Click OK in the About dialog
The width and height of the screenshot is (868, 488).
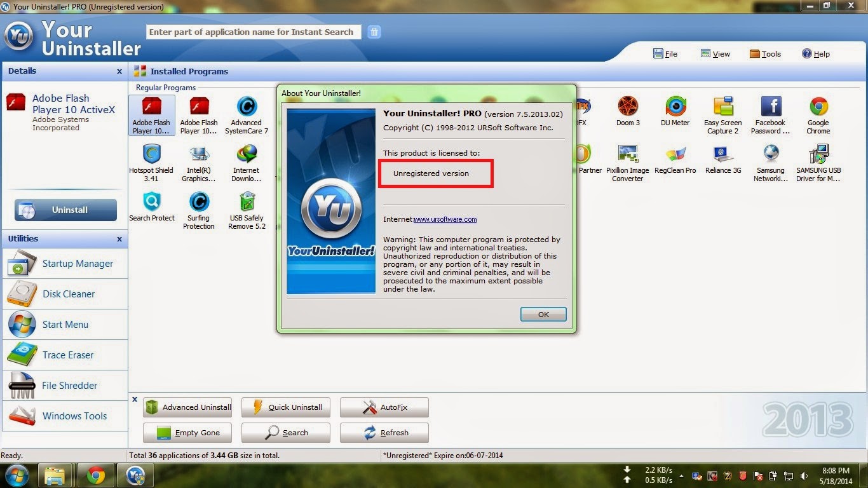point(543,315)
